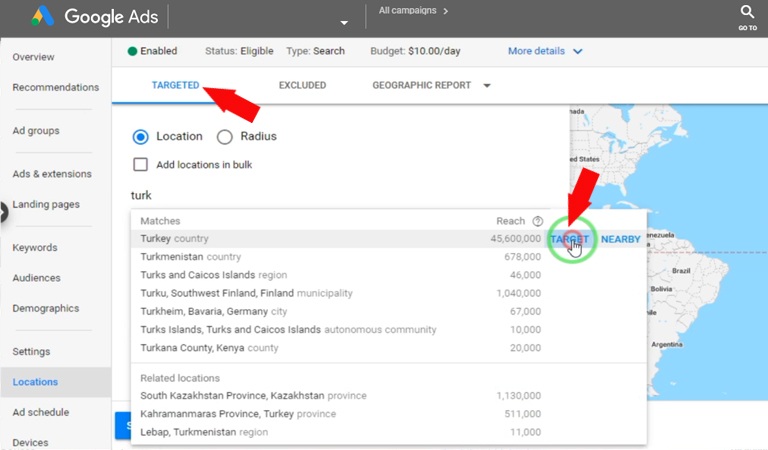Open the Geographic Report dropdown arrow
The width and height of the screenshot is (768, 450).
[487, 86]
